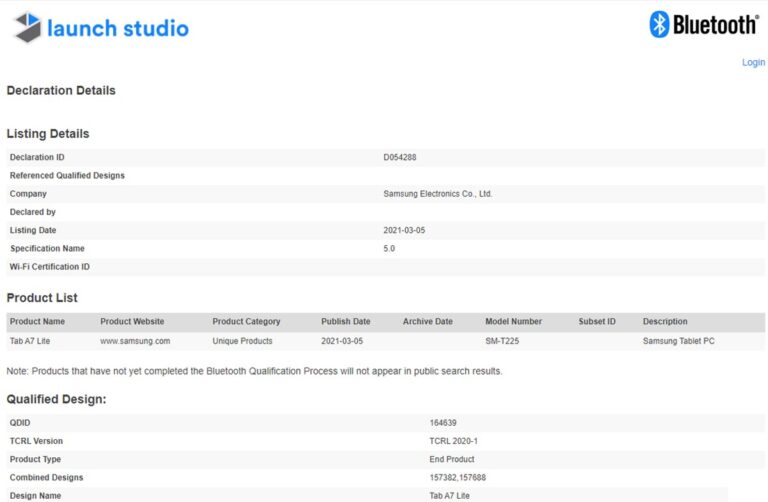Click the Listing Date label
This screenshot has width=768, height=502.
tap(33, 230)
